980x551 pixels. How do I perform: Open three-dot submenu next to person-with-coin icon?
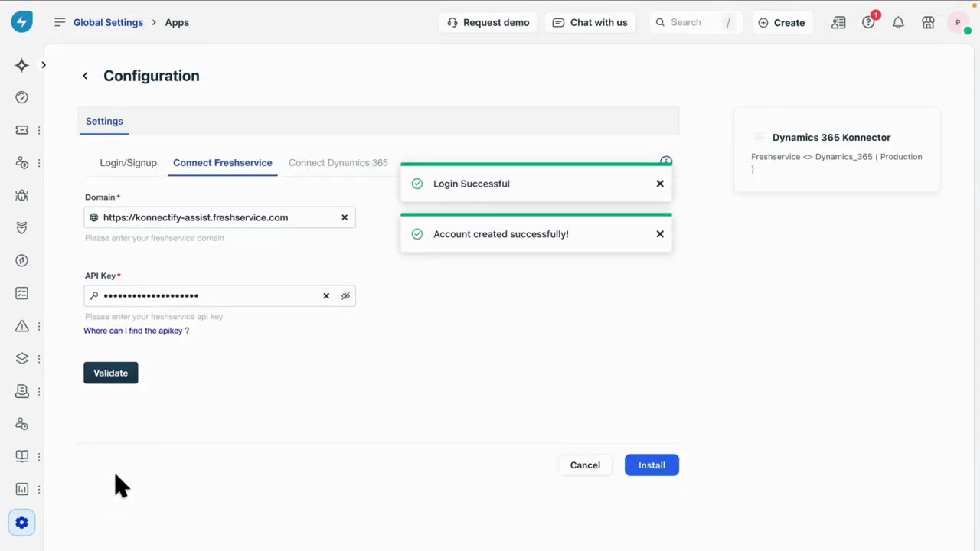click(x=38, y=163)
